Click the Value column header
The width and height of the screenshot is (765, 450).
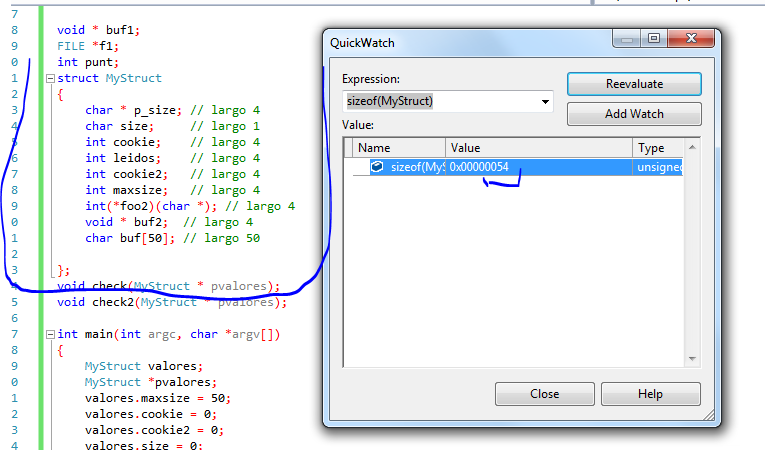pyautogui.click(x=538, y=147)
